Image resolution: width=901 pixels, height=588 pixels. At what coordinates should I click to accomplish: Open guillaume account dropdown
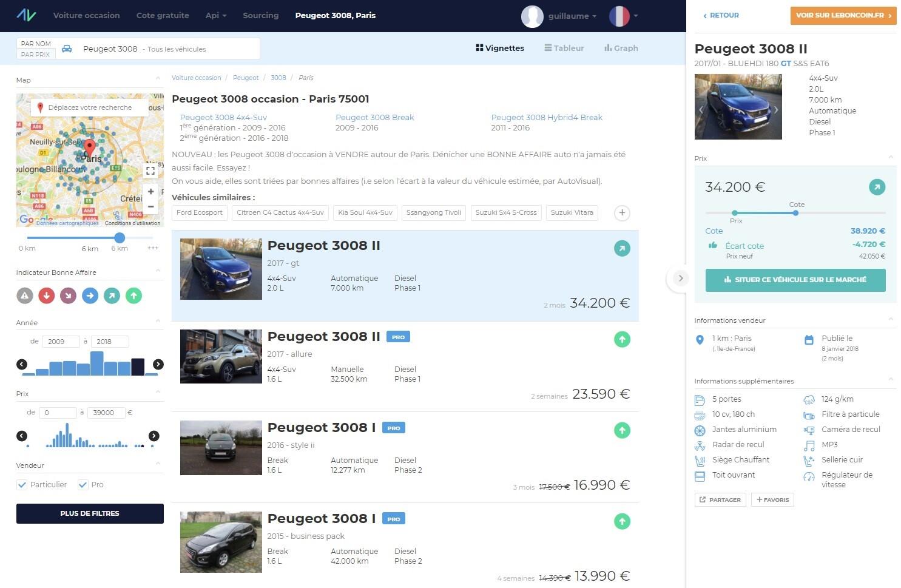click(572, 16)
